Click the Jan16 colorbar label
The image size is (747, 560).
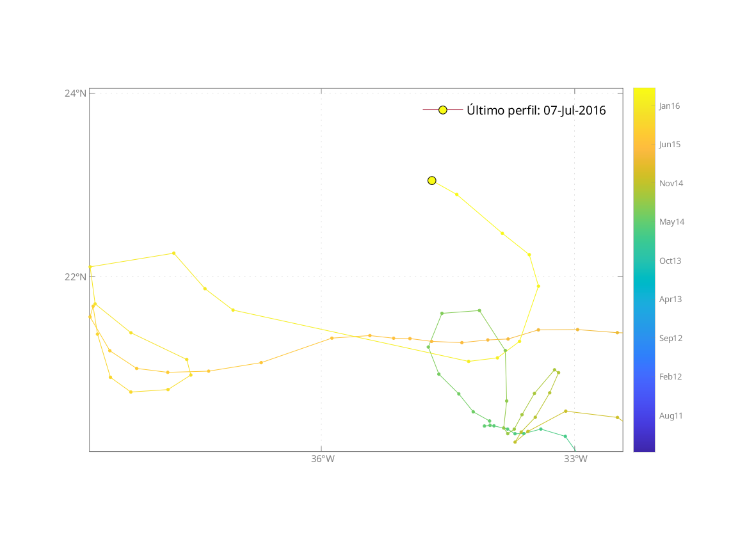click(x=670, y=106)
